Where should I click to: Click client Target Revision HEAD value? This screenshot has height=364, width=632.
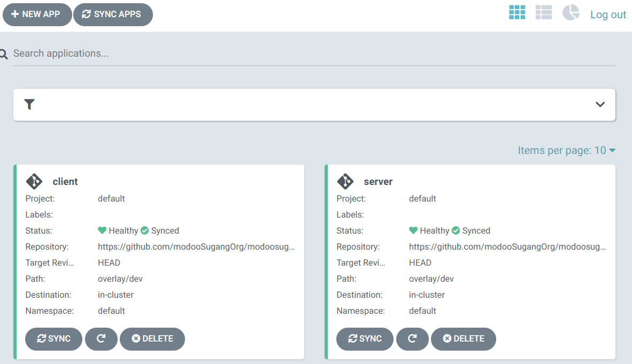[x=109, y=263]
